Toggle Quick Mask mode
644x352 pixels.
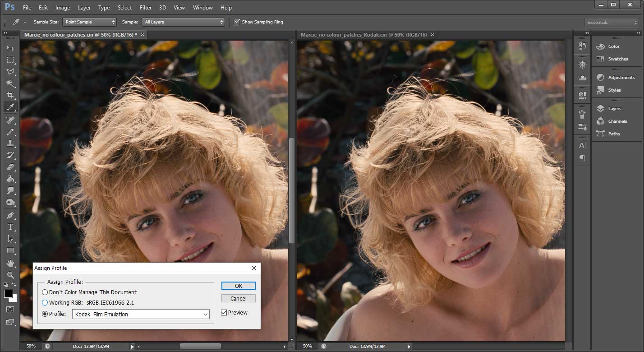point(10,310)
